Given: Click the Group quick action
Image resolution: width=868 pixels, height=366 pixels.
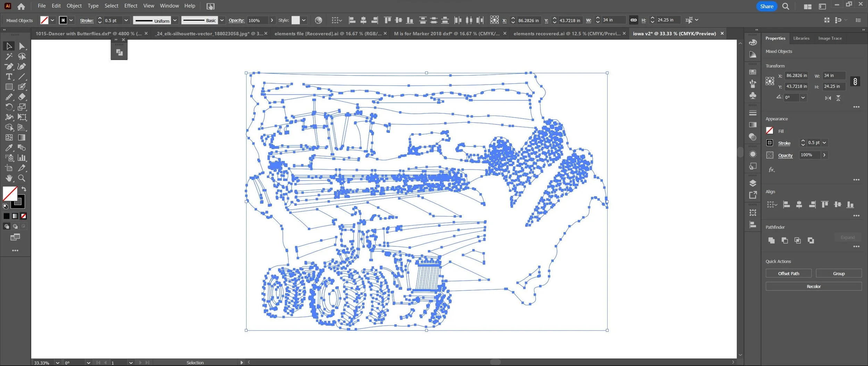Looking at the screenshot, I should click(838, 273).
